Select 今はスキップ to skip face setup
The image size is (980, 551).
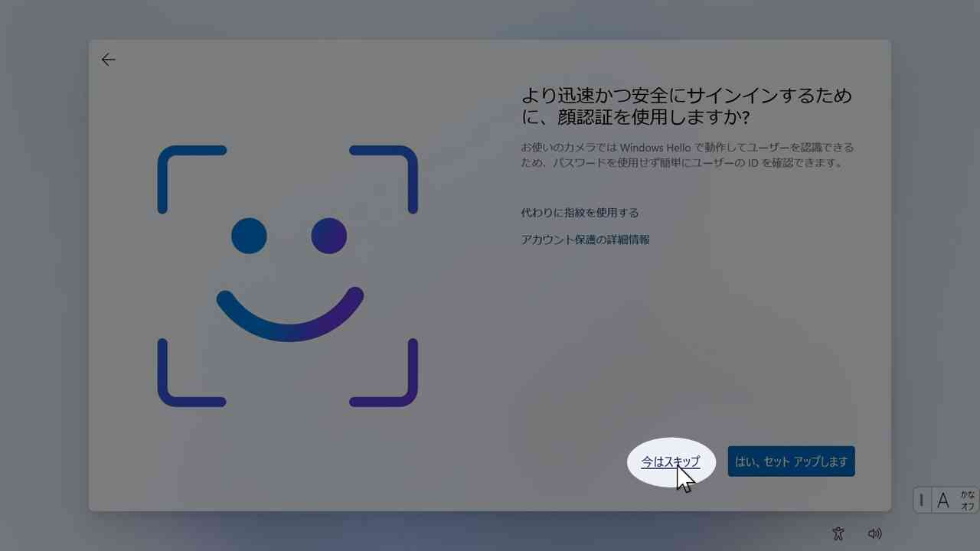(x=670, y=461)
